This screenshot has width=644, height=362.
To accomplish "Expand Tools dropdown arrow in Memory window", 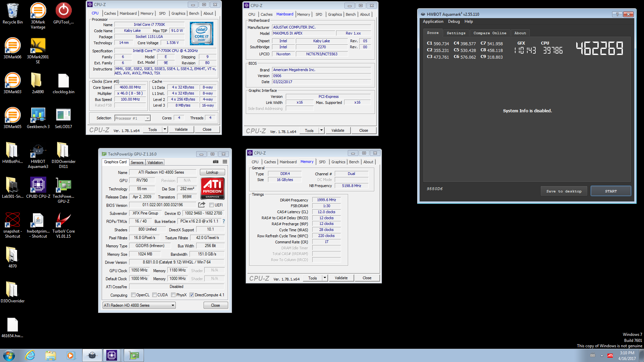I will tap(325, 278).
